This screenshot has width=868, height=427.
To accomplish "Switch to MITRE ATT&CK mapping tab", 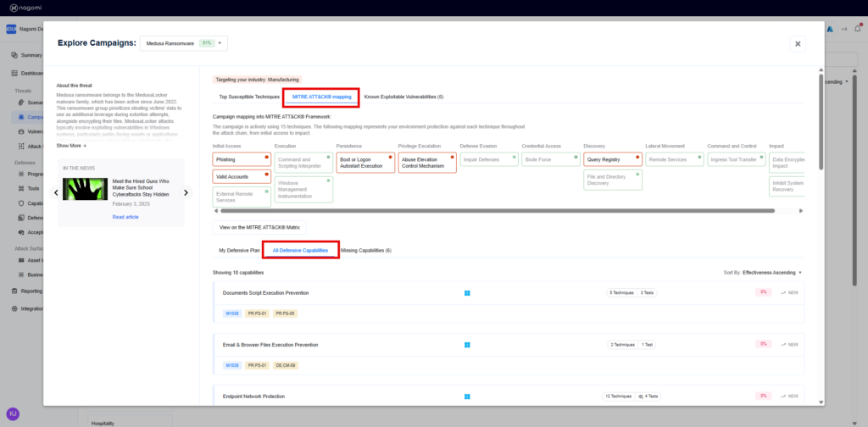I will click(x=321, y=97).
